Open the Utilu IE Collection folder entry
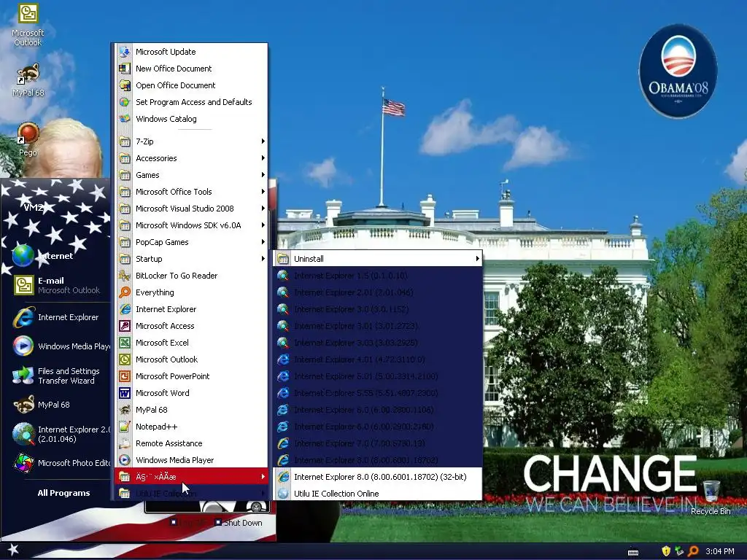The image size is (747, 560). tap(191, 494)
